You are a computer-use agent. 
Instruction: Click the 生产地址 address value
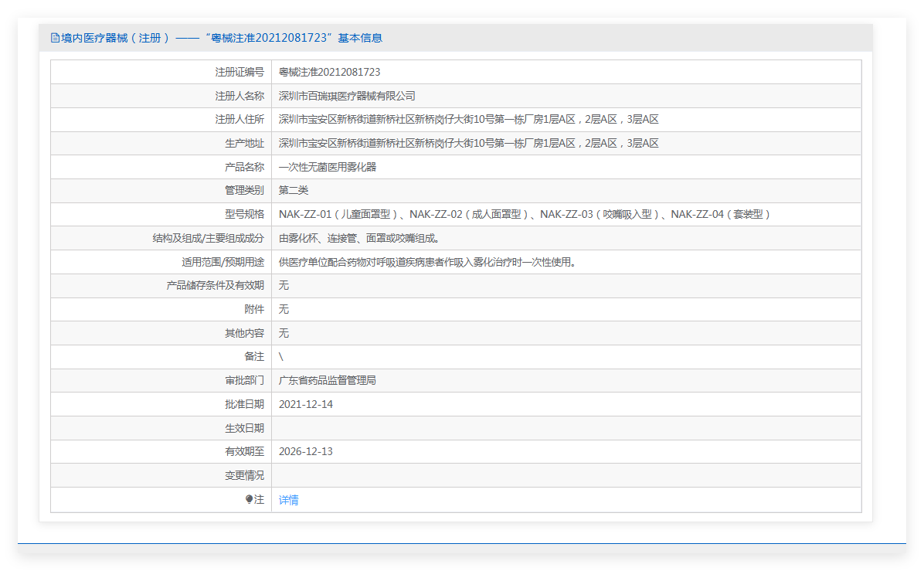coord(468,143)
